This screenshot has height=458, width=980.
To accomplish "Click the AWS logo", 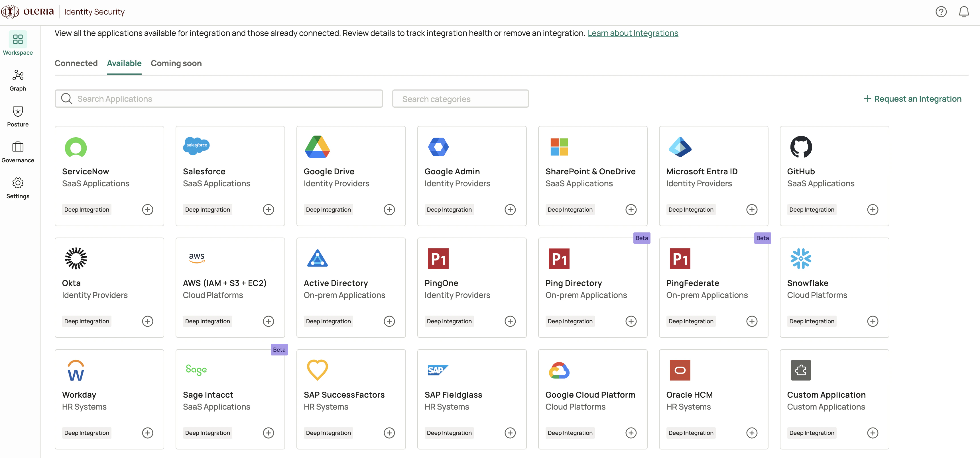I will coord(197,258).
